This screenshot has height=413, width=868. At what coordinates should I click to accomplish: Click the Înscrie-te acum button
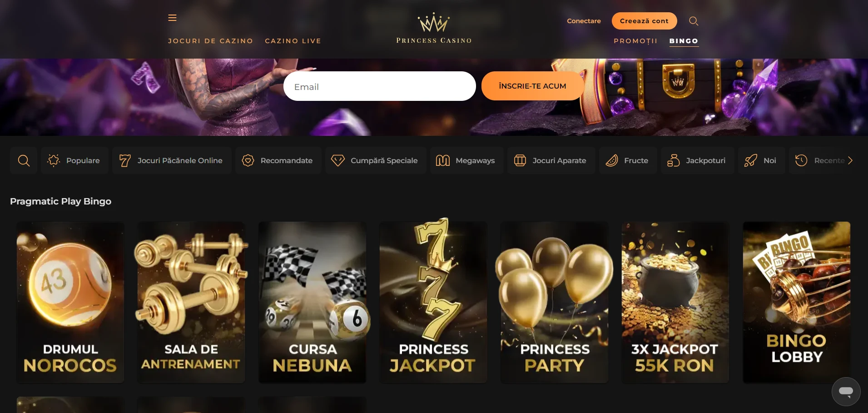(532, 86)
